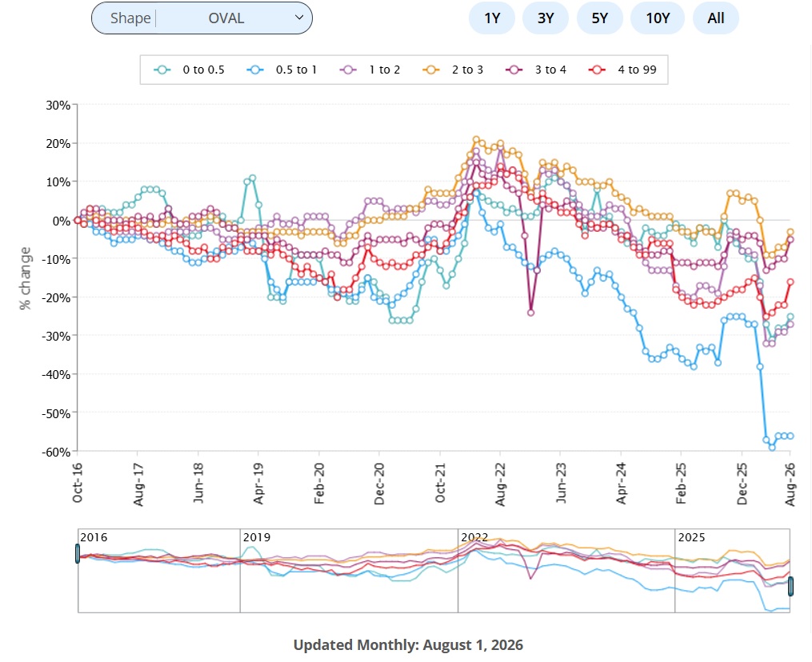
Task: Toggle the 0 to 0.5 legend series
Action: click(189, 70)
